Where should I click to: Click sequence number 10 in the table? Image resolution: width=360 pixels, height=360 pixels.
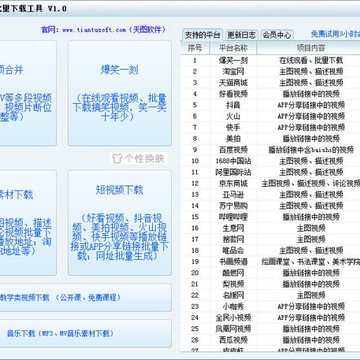pyautogui.click(x=195, y=161)
